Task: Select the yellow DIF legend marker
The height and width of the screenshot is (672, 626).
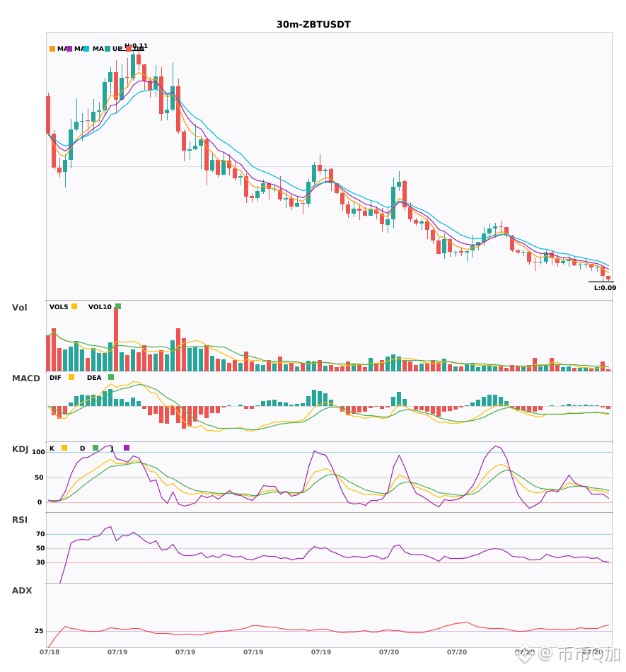Action: pyautogui.click(x=71, y=377)
